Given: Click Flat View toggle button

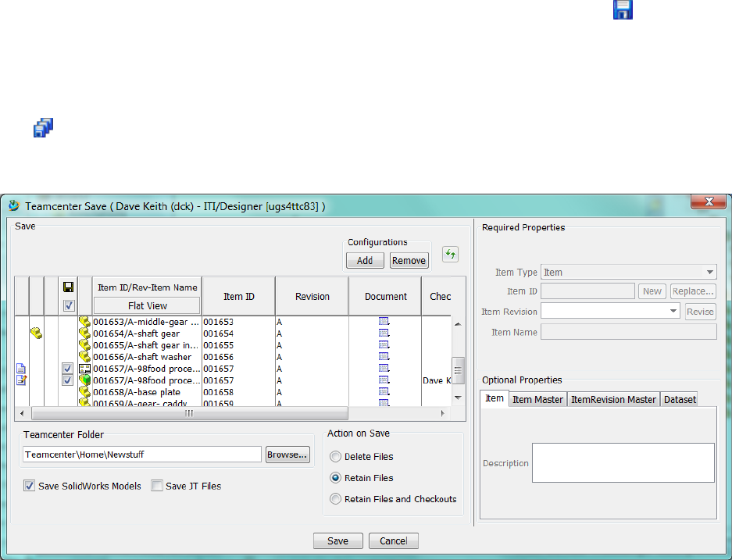Looking at the screenshot, I should [x=147, y=305].
